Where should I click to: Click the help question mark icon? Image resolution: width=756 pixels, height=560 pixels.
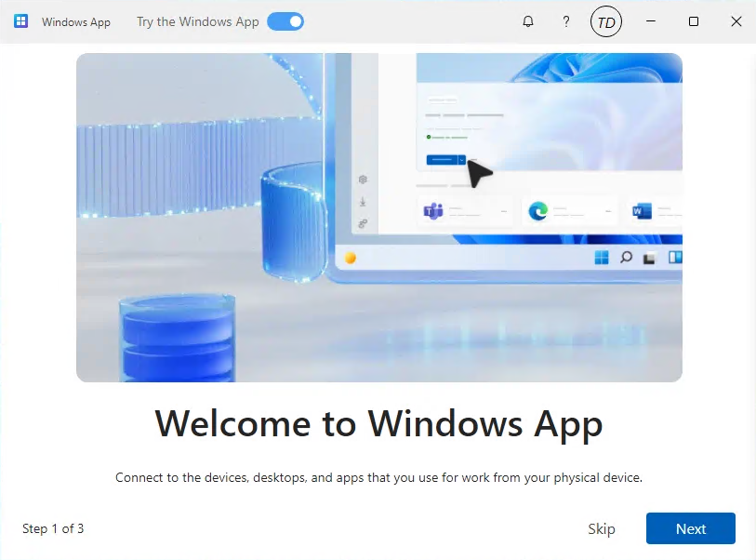pyautogui.click(x=566, y=21)
